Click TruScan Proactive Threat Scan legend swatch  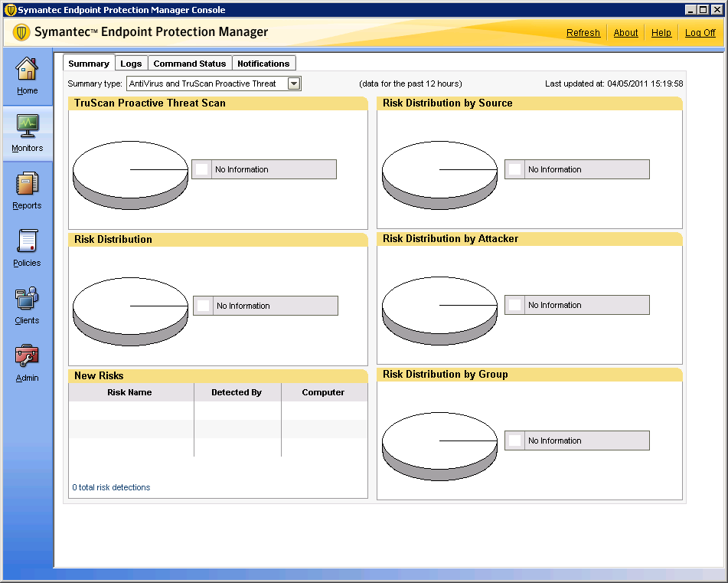[202, 169]
